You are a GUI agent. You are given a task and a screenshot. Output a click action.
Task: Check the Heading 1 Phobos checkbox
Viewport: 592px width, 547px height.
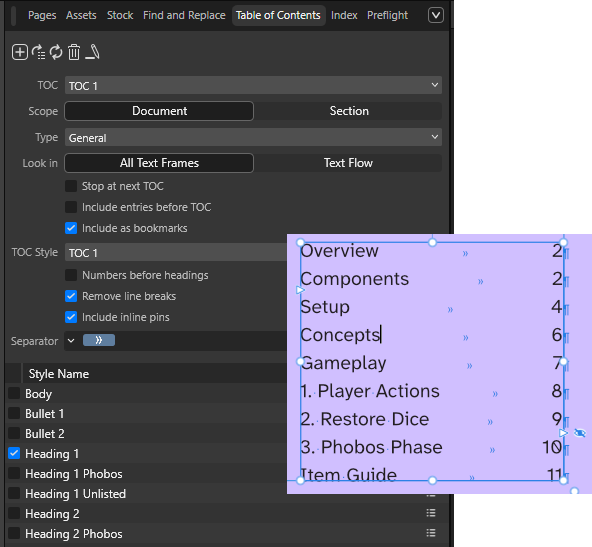[14, 473]
